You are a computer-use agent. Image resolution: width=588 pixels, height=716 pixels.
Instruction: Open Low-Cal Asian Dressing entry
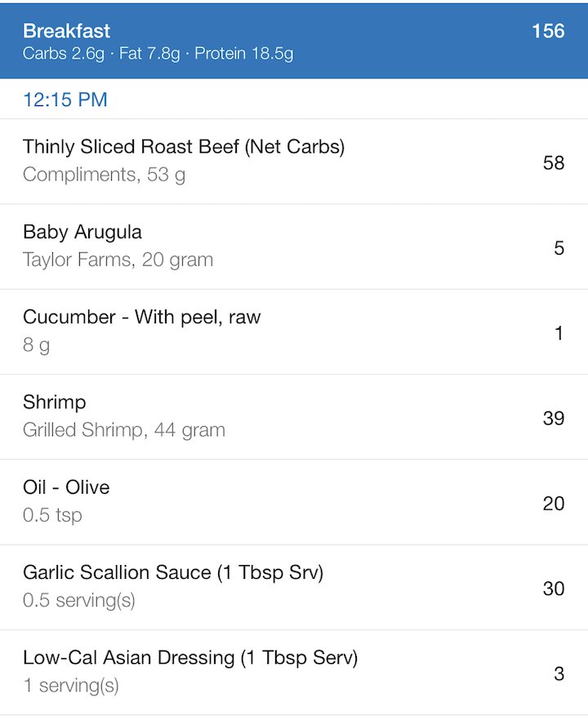coord(294,673)
